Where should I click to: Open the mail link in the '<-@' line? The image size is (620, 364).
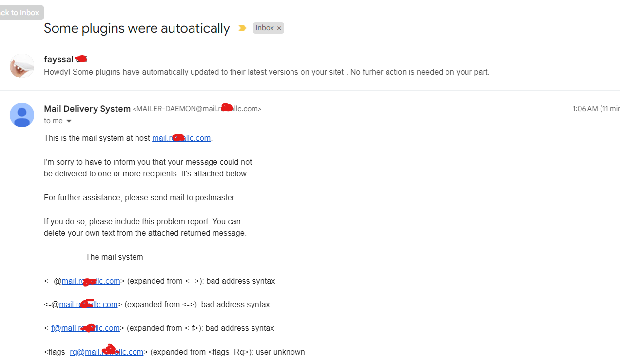coord(88,304)
